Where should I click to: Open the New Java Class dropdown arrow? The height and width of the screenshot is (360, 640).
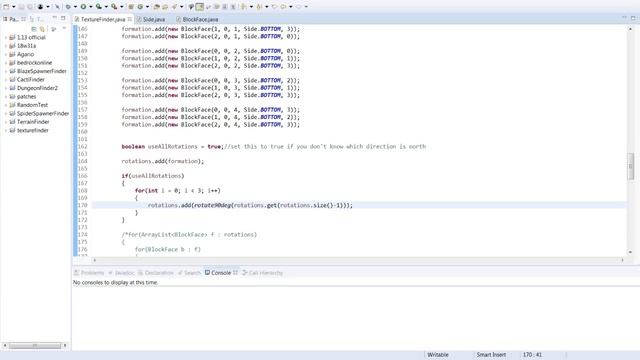147,7
